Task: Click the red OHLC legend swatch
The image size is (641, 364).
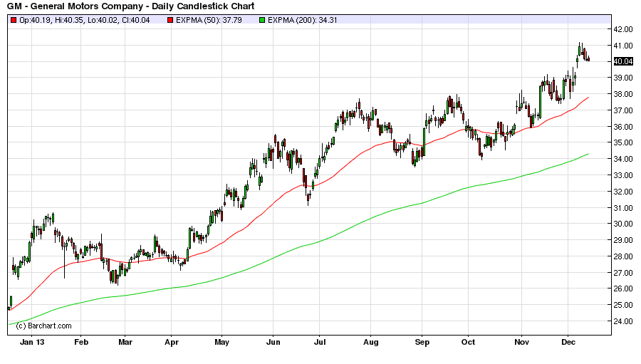Action: pos(14,20)
